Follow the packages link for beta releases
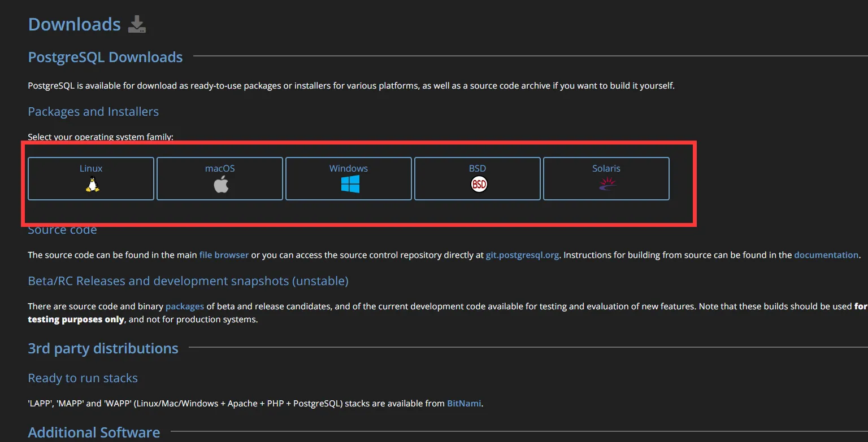This screenshot has width=868, height=442. point(185,307)
